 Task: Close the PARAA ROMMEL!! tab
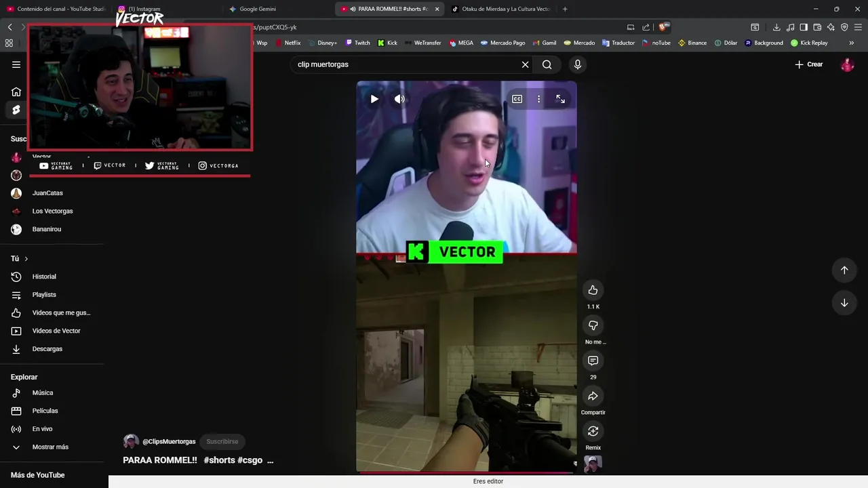pos(437,9)
